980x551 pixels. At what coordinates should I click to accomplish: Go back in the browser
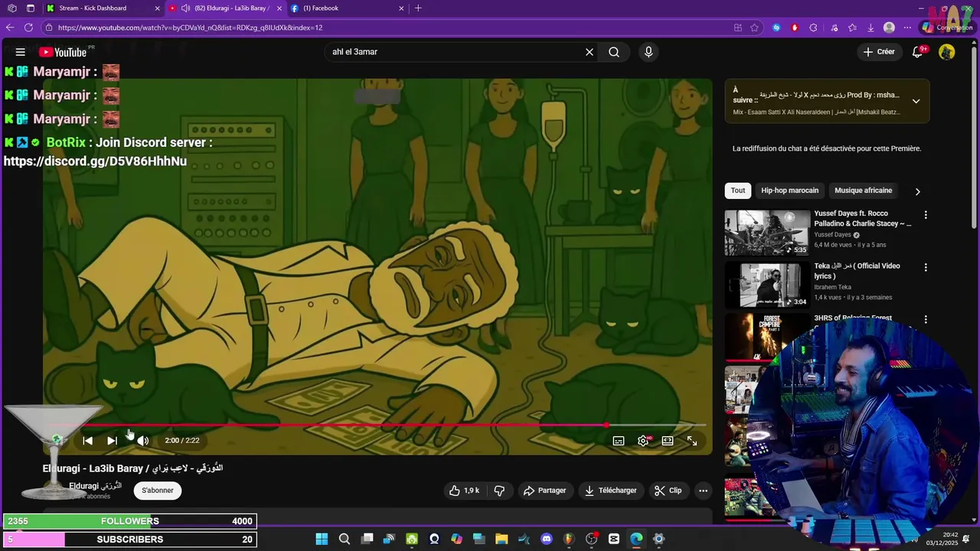(10, 28)
